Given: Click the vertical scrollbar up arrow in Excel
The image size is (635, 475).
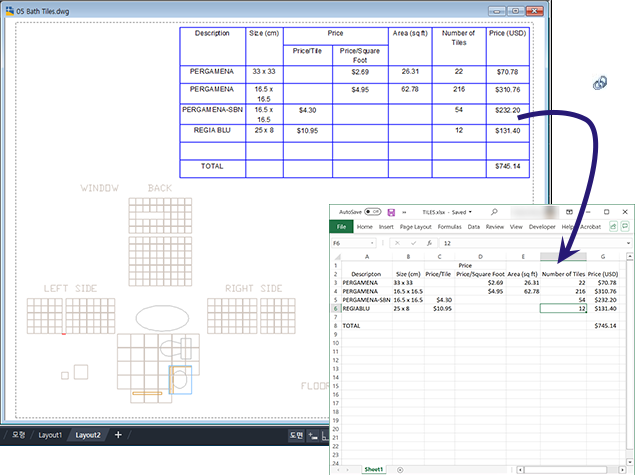Looking at the screenshot, I should pyautogui.click(x=629, y=256).
